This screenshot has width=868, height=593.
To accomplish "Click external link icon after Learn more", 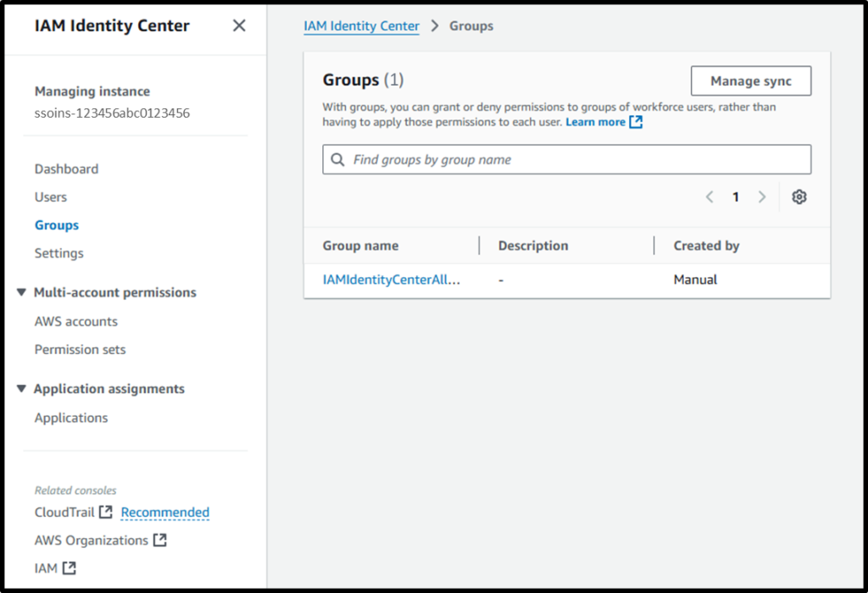I will click(636, 122).
